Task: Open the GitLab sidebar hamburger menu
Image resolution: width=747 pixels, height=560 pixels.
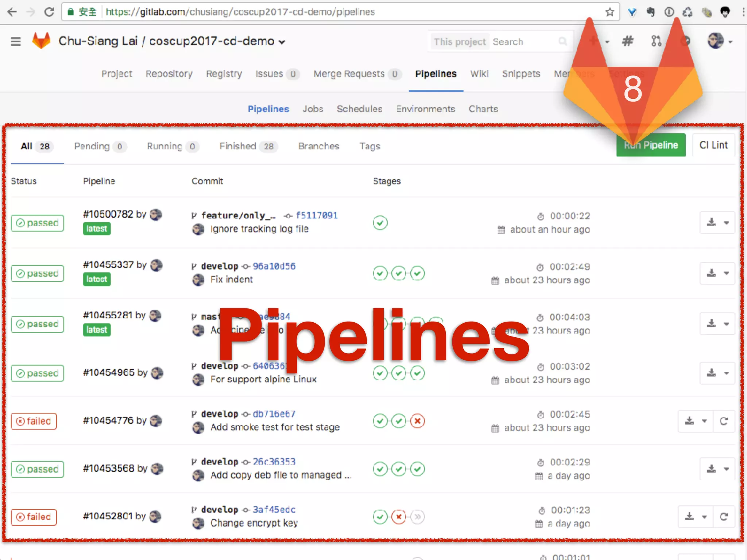Action: point(16,41)
